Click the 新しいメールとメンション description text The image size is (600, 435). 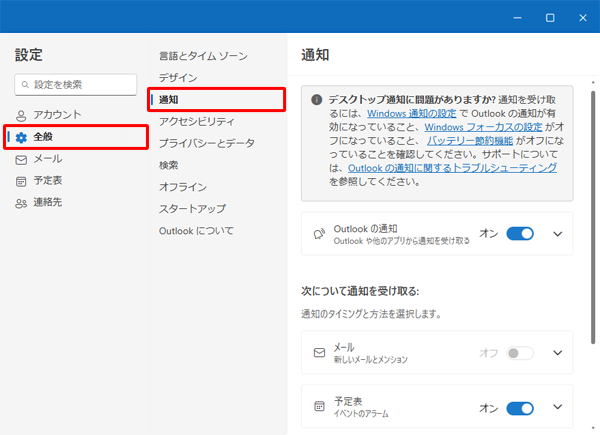point(371,360)
